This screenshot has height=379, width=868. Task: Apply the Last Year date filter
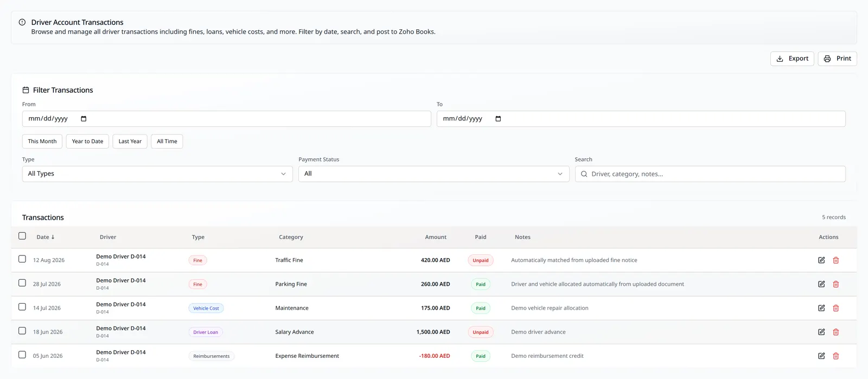130,142
